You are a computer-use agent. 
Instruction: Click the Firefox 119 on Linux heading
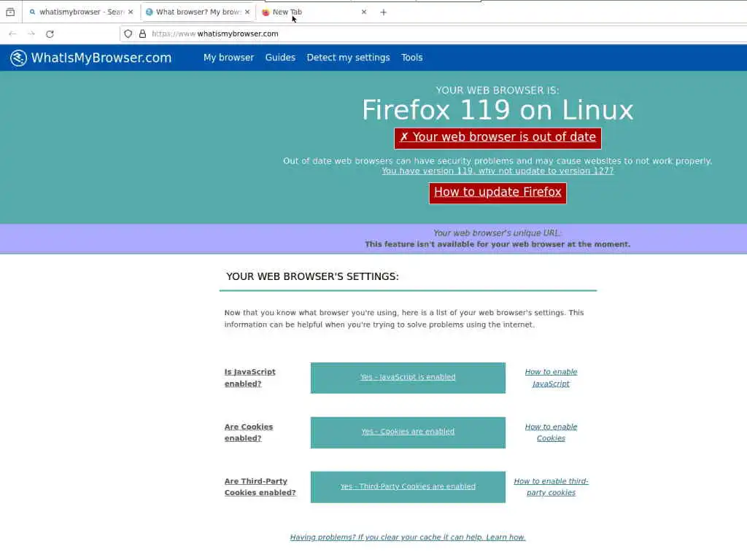pos(498,110)
